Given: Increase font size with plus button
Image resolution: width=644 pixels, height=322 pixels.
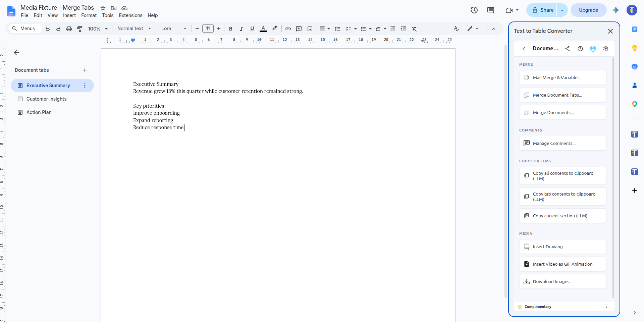Looking at the screenshot, I should tap(219, 29).
